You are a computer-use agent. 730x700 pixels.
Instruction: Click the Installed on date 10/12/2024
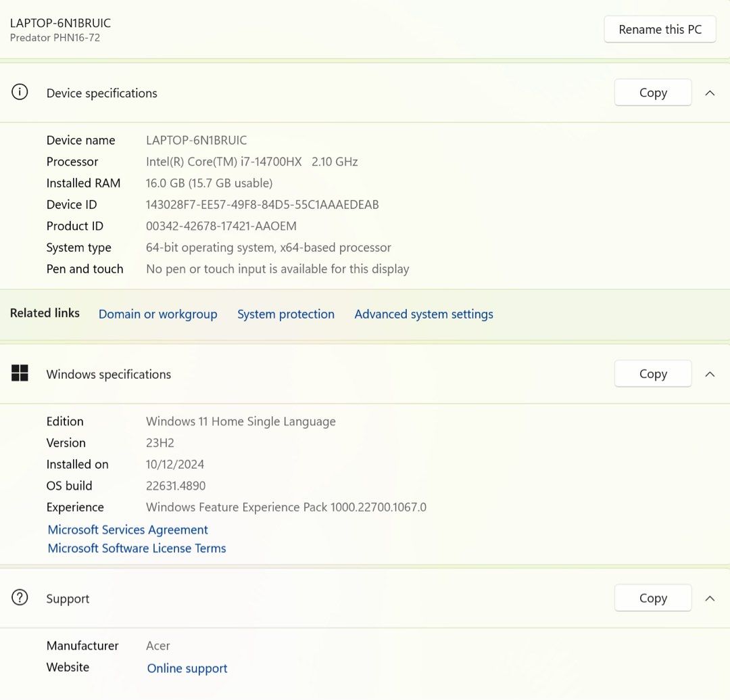(x=174, y=465)
